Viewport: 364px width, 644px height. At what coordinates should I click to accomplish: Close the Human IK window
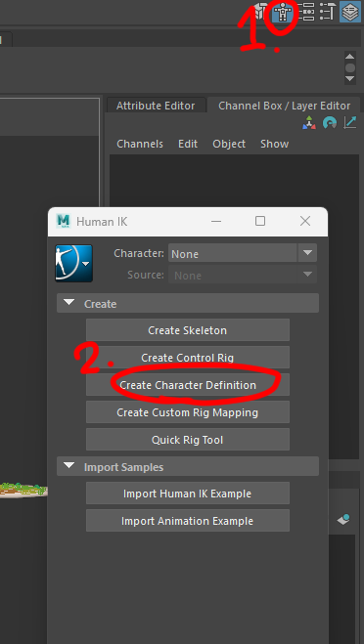(x=304, y=222)
